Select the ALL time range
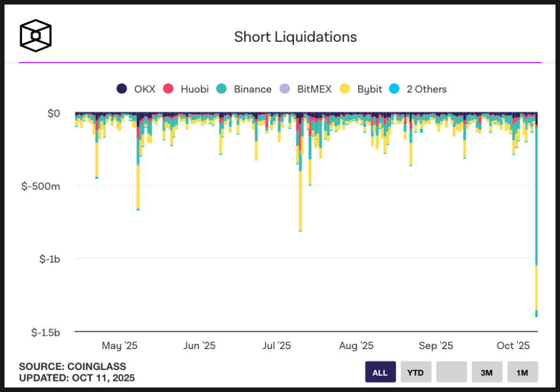This screenshot has width=560, height=392. (380, 372)
